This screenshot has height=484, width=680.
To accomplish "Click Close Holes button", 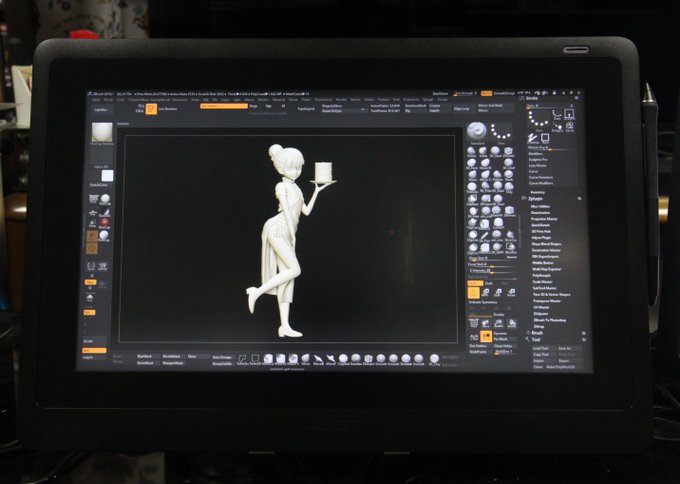I will (x=503, y=346).
